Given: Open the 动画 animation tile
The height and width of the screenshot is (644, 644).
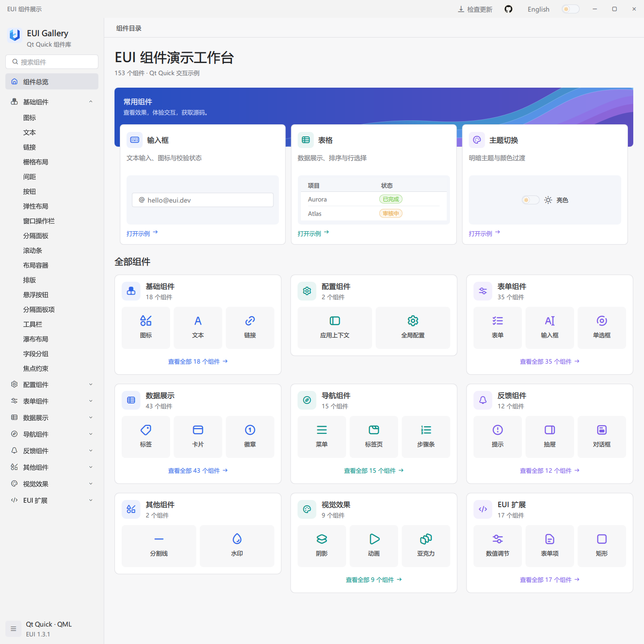Looking at the screenshot, I should click(x=374, y=546).
